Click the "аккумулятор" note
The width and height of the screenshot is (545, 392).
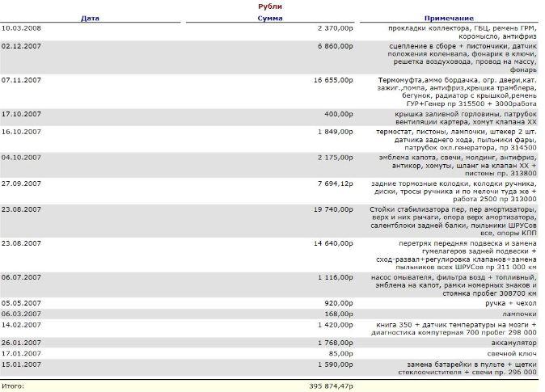point(514,341)
